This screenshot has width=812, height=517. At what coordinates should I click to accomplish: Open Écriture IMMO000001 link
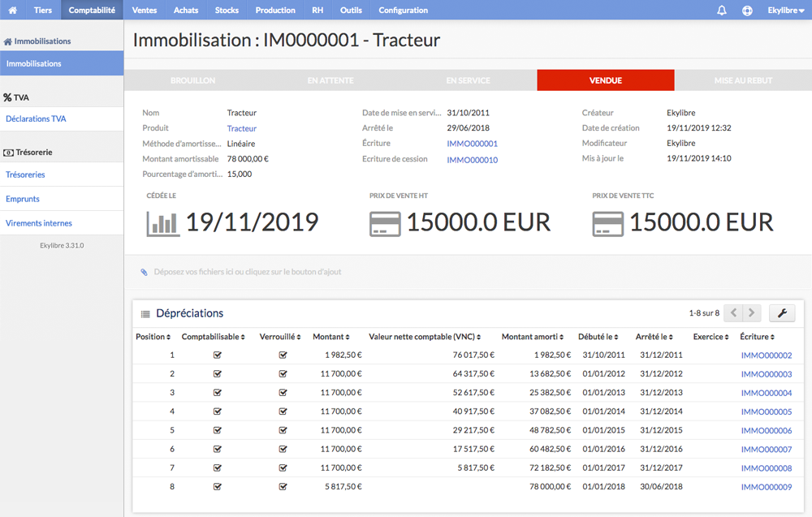(x=473, y=144)
